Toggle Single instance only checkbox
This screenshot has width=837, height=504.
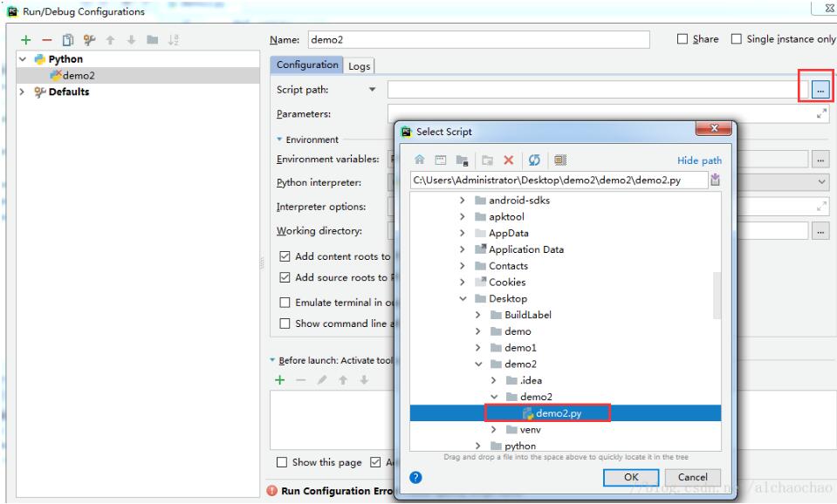click(x=736, y=39)
